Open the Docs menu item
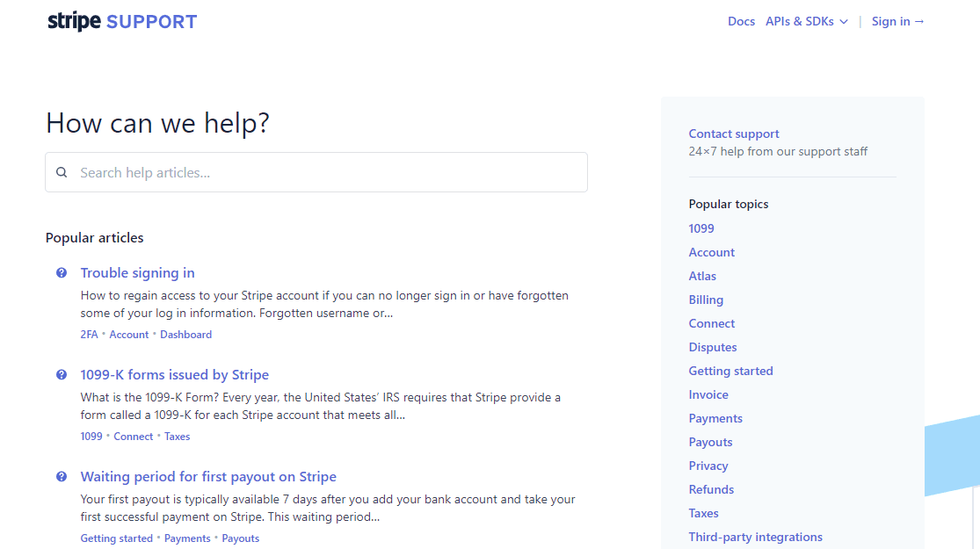Viewport: 980px width, 549px height. 741,21
